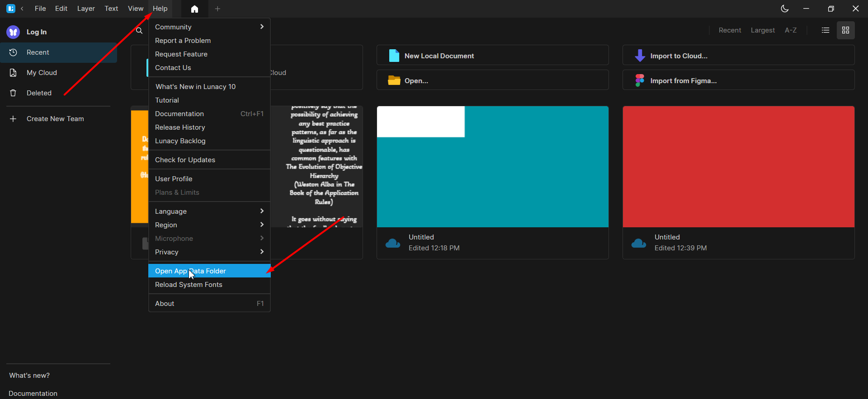Click the Log In button
This screenshot has width=868, height=399.
coord(37,32)
